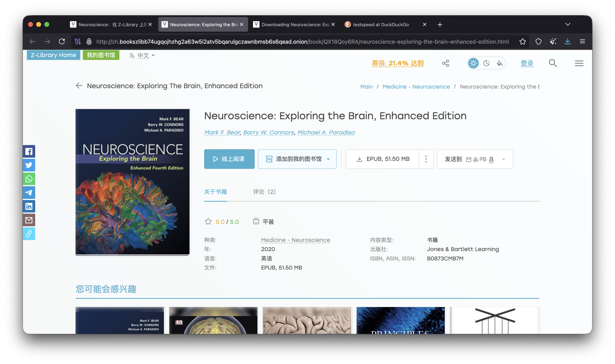Click the 线上阅读 read online button
This screenshot has height=364, width=615.
[x=229, y=159]
